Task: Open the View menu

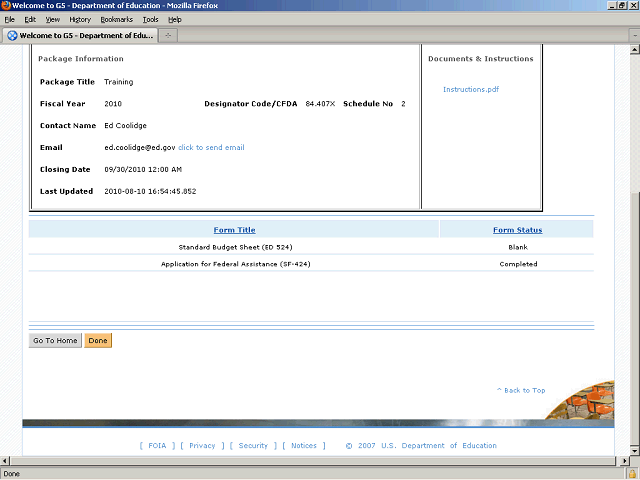Action: pos(53,19)
